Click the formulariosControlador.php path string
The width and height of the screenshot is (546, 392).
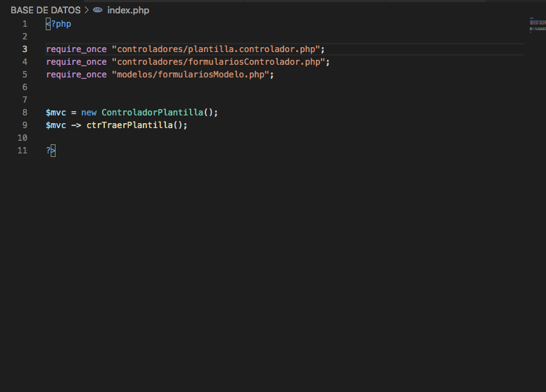click(218, 62)
